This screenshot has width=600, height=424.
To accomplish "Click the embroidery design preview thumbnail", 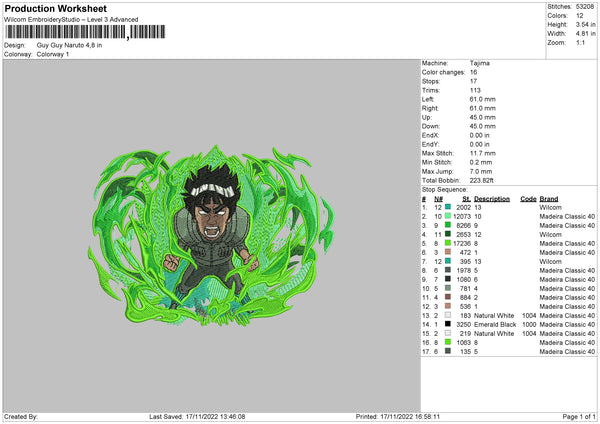I will pyautogui.click(x=211, y=235).
